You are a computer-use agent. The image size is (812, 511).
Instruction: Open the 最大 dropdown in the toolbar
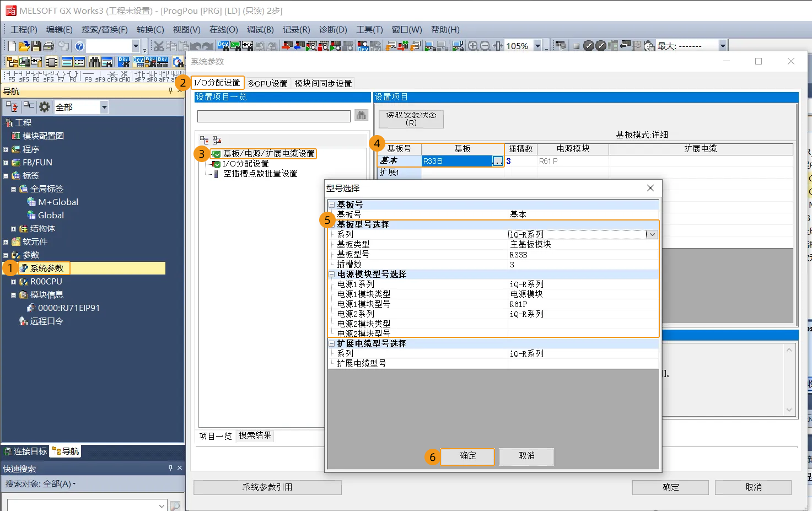[x=723, y=46]
